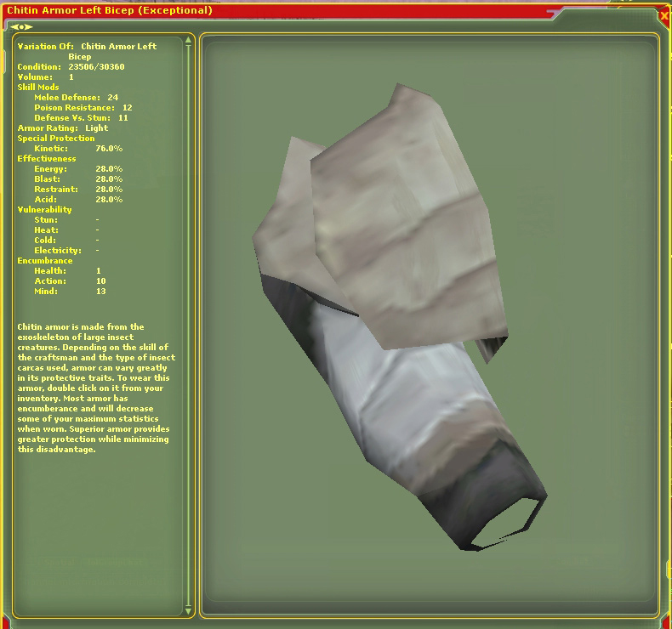The height and width of the screenshot is (629, 672).
Task: Click the chitin armor description paragraph
Action: coord(96,388)
